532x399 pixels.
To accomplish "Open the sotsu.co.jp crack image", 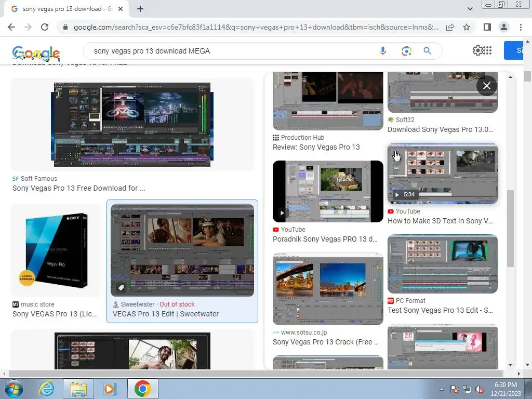I will [x=328, y=289].
